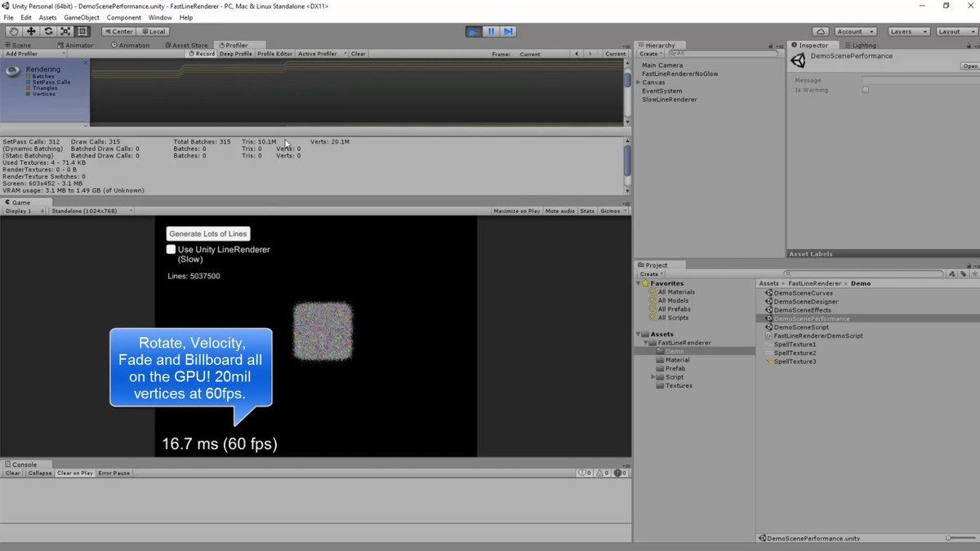Select the Scale tool
The width and height of the screenshot is (980, 551).
(65, 31)
